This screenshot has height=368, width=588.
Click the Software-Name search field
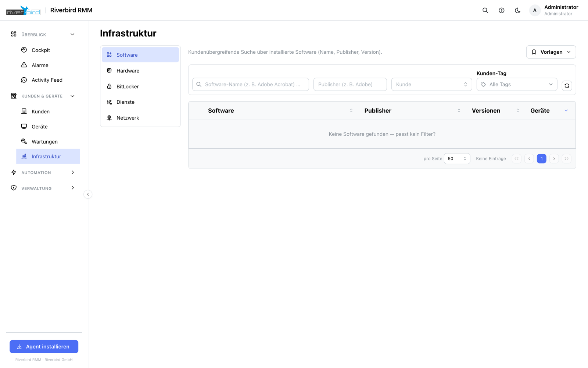click(251, 84)
